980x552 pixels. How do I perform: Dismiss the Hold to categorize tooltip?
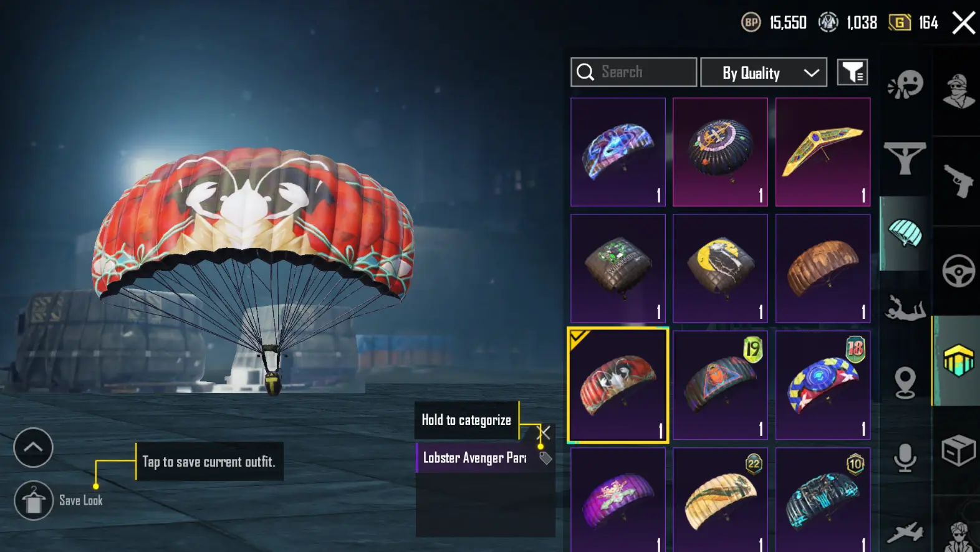click(544, 432)
